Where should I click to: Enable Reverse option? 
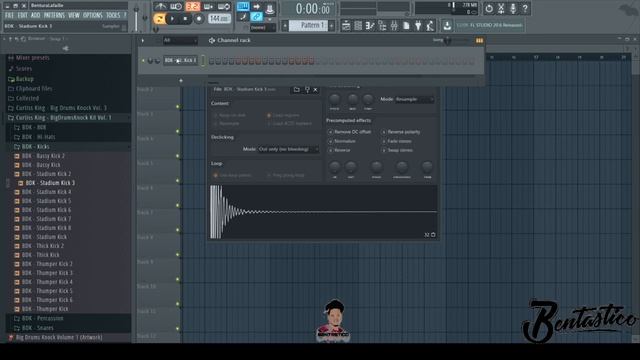pyautogui.click(x=340, y=150)
